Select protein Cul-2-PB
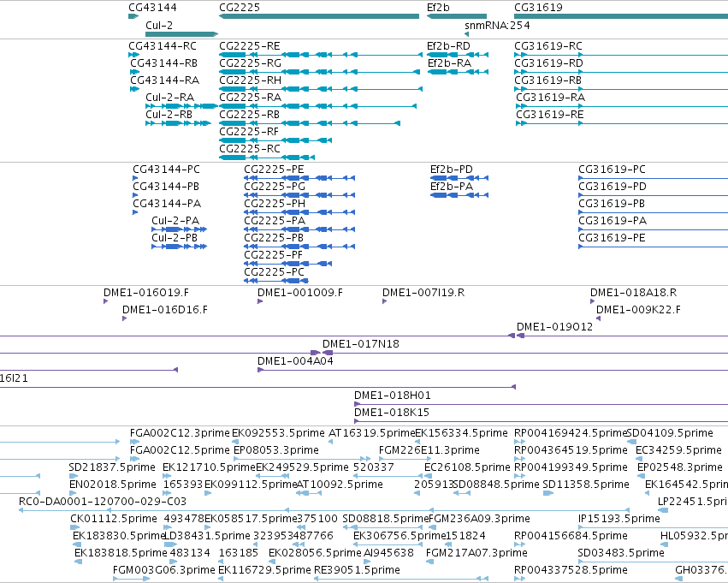Viewport: 728px width, 583px height. [179, 247]
